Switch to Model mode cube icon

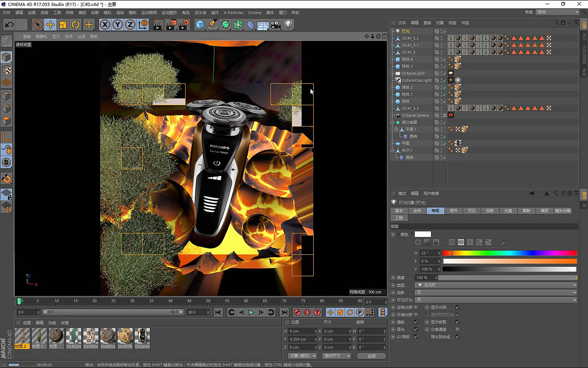[x=6, y=57]
